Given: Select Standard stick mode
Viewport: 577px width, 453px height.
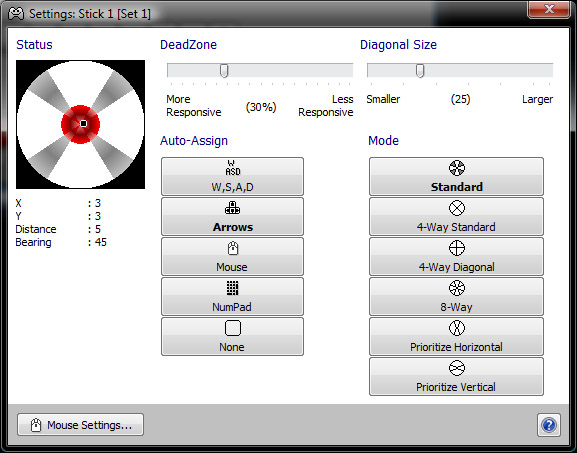Looking at the screenshot, I should point(456,176).
